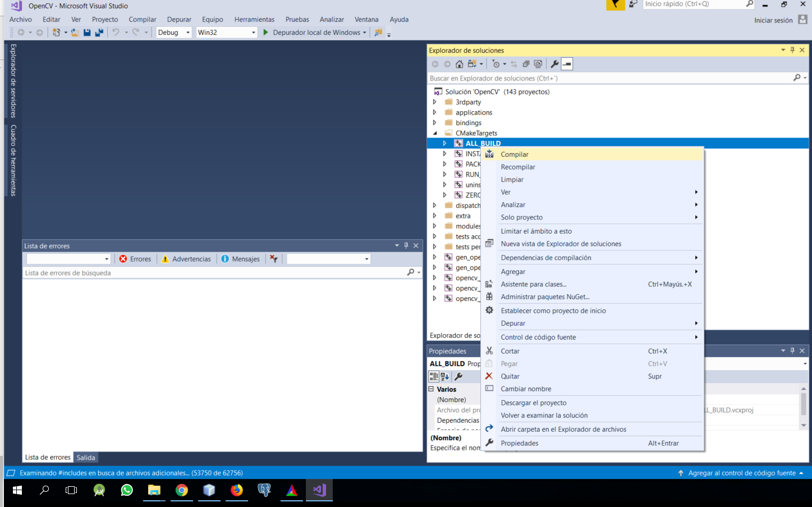Choose Descargar el proyecto
This screenshot has height=507, width=812.
coord(592,403)
